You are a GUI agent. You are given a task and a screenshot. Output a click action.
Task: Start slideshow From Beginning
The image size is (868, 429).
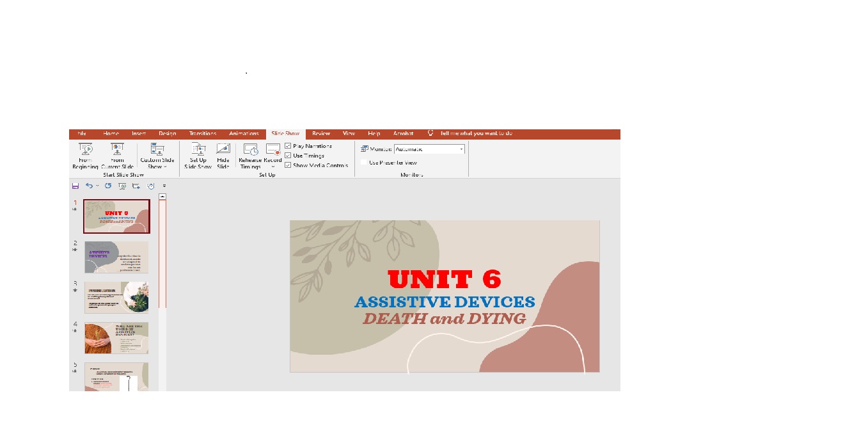point(85,156)
